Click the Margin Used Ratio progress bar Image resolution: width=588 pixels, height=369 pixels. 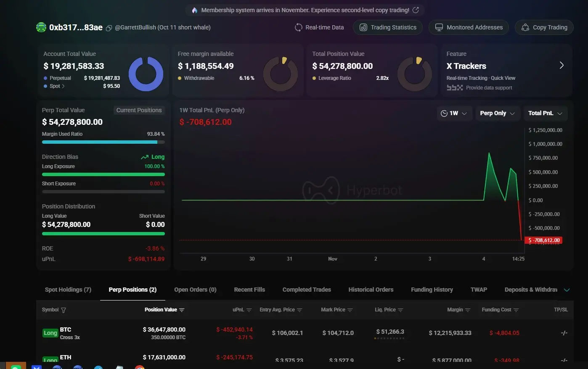103,142
